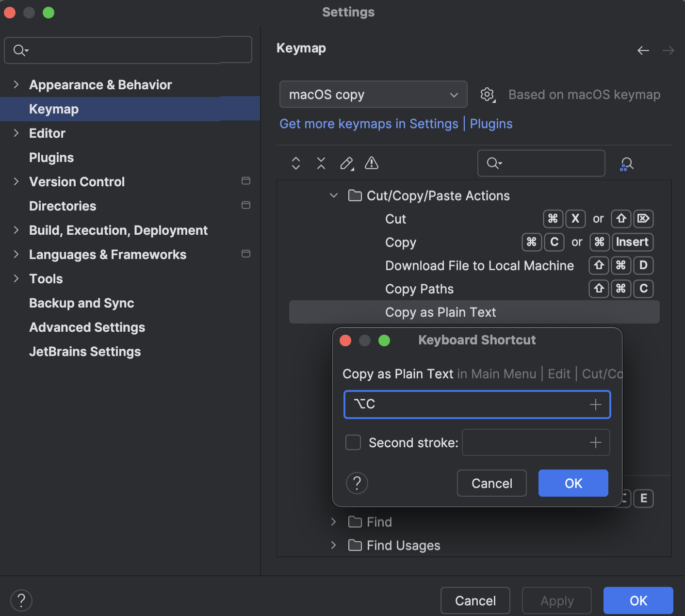This screenshot has width=685, height=616.
Task: Open the macOS copy keymap dropdown
Action: (373, 95)
